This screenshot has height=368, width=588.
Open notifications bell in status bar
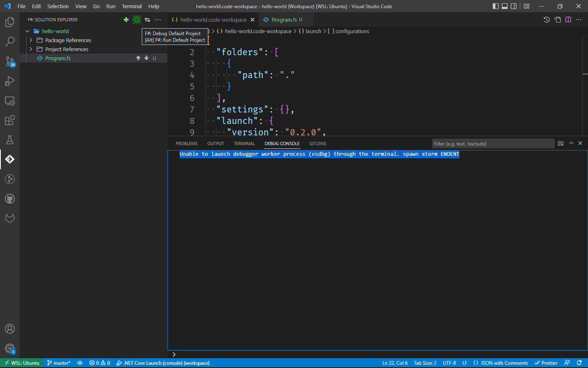tap(579, 363)
